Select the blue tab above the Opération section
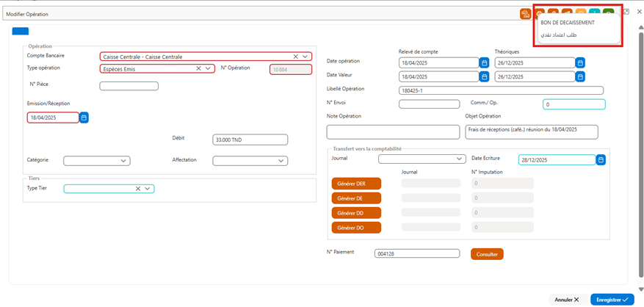 20,30
